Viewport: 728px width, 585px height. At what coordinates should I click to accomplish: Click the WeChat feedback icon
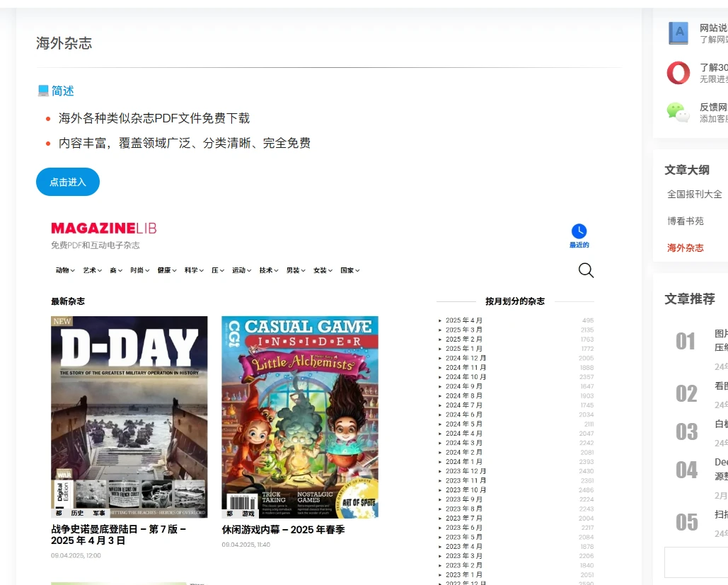point(678,112)
